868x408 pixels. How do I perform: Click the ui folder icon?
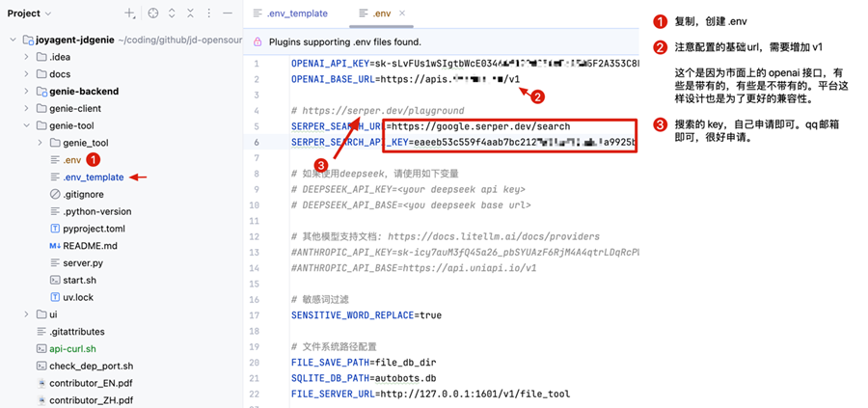(x=41, y=314)
